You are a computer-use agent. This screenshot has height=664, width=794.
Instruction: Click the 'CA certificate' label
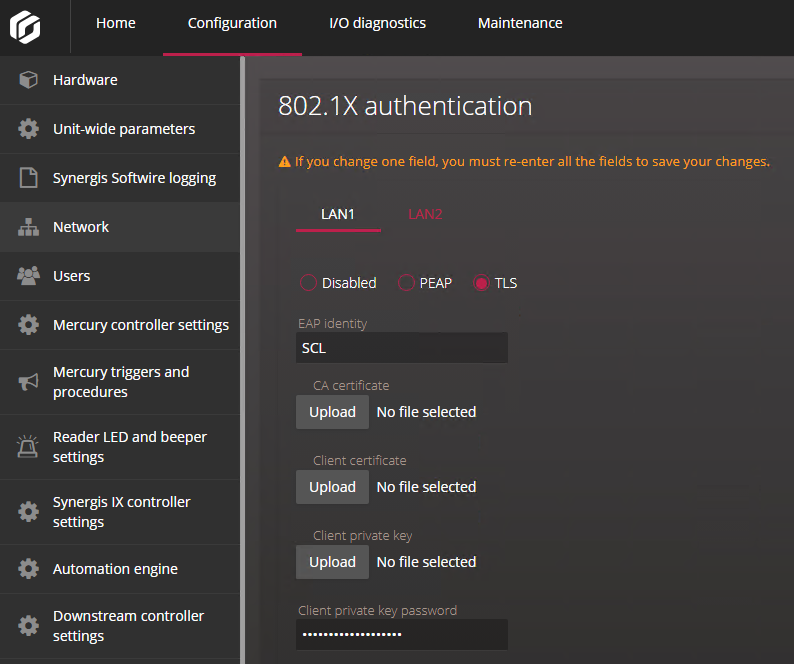(351, 385)
